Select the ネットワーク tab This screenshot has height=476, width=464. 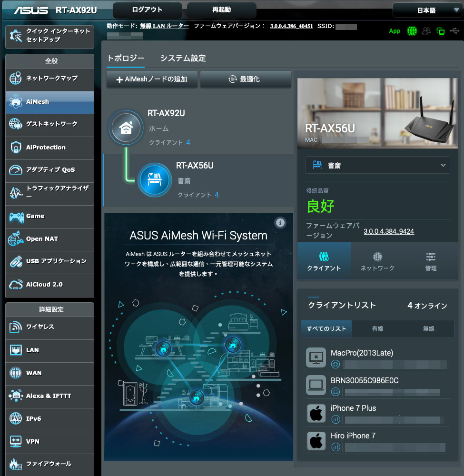377,261
